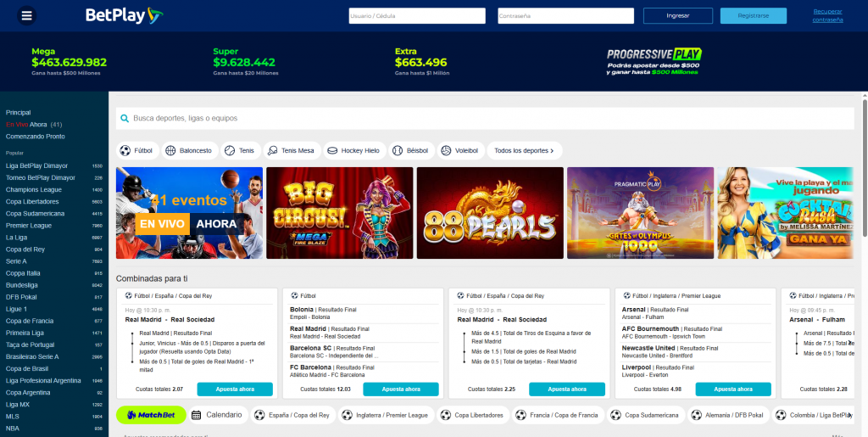Open Comenzando Pronto in sidebar
Image resolution: width=868 pixels, height=437 pixels.
(36, 137)
